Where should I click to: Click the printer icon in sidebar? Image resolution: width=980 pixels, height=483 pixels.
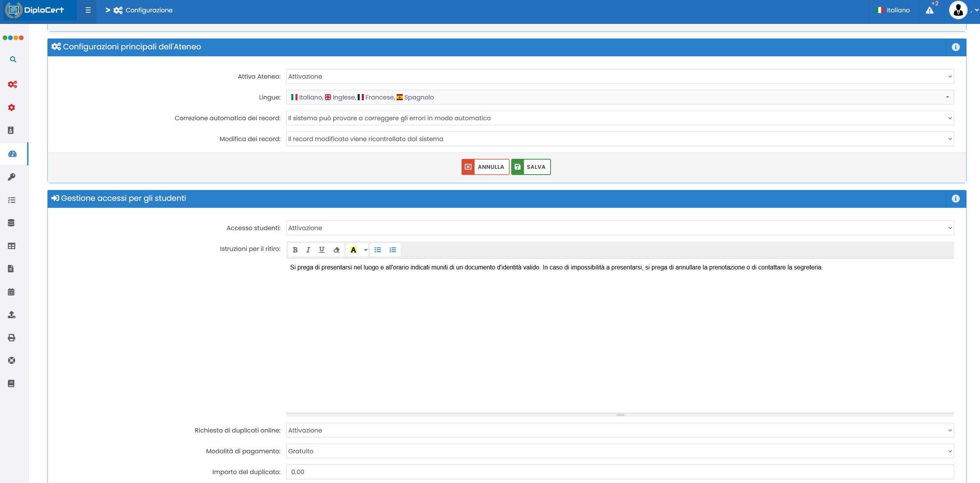coord(12,338)
